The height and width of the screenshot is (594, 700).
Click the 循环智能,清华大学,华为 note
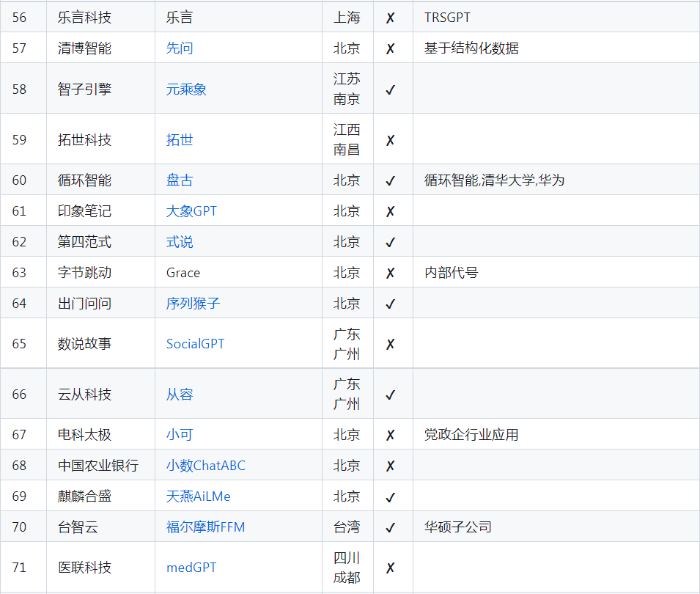pos(494,180)
